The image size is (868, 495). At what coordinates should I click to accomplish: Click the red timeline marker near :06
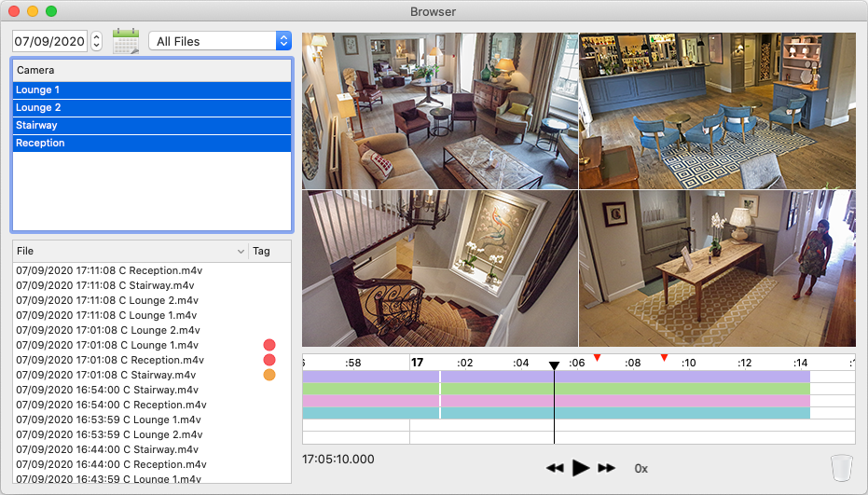point(598,358)
